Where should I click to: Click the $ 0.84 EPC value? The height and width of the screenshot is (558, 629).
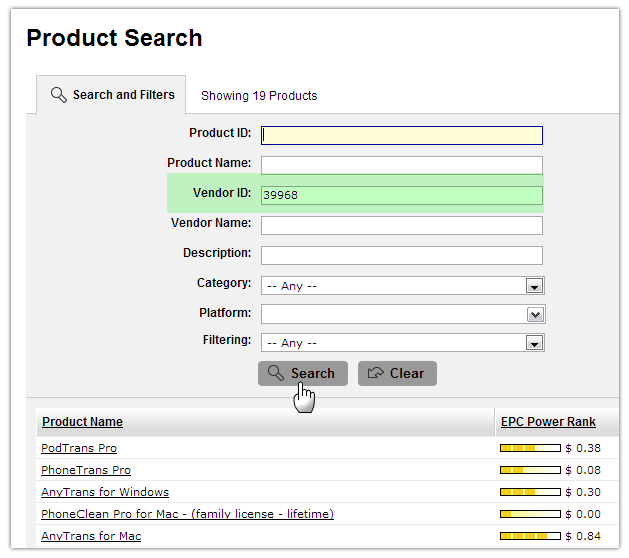point(583,536)
